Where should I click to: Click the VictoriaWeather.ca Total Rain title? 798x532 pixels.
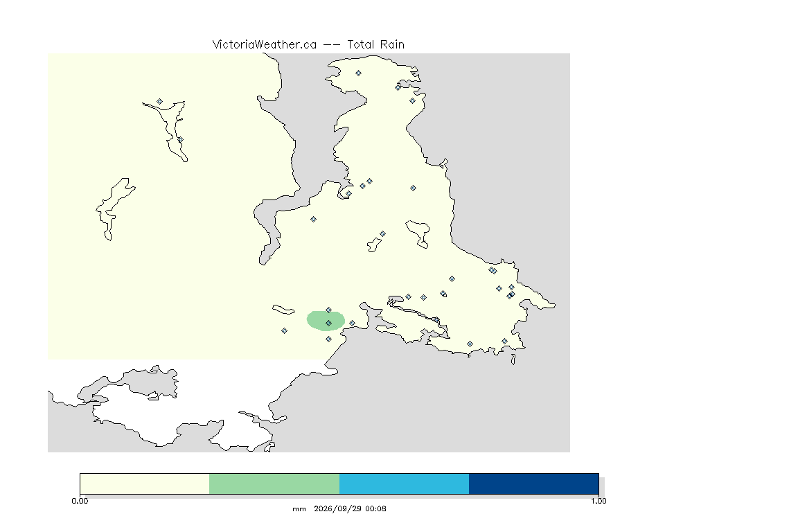coord(308,45)
